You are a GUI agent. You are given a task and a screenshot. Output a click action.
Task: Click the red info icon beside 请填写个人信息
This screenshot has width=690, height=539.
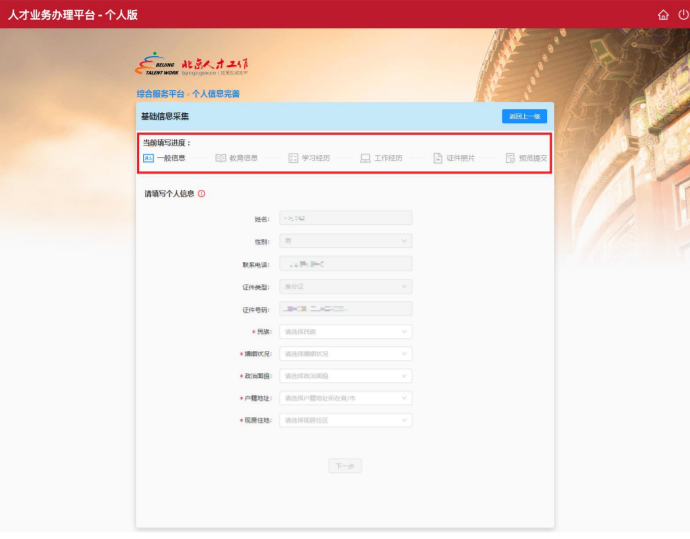(202, 194)
